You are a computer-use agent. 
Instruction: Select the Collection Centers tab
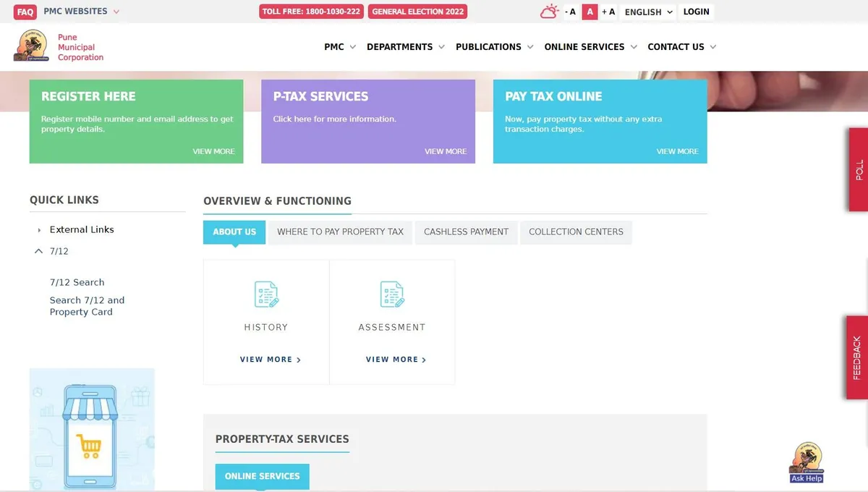(576, 232)
